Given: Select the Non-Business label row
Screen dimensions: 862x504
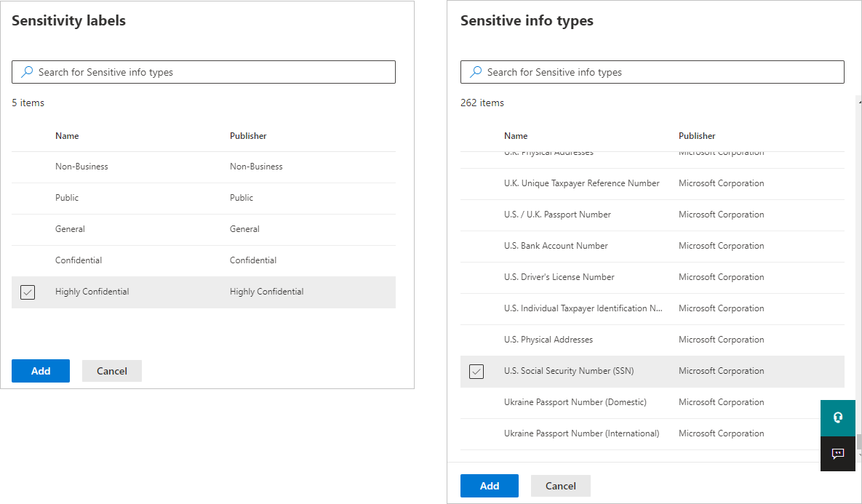Looking at the screenshot, I should point(204,167).
